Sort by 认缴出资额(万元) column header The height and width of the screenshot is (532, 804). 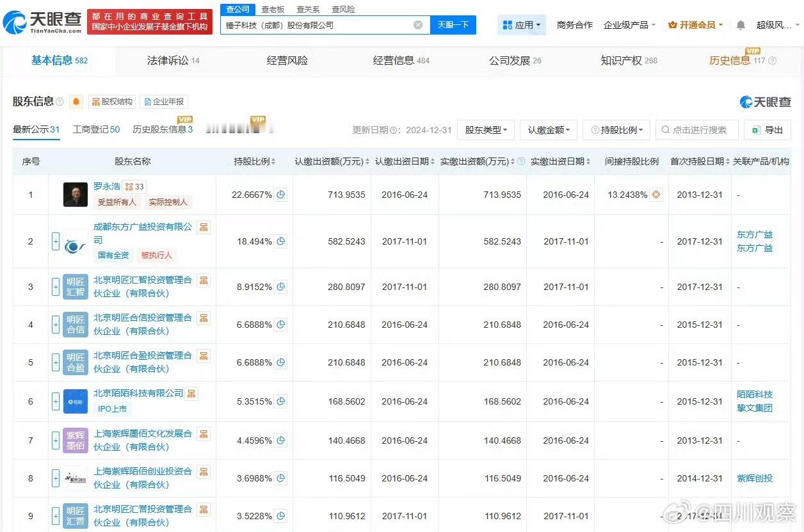(x=332, y=161)
